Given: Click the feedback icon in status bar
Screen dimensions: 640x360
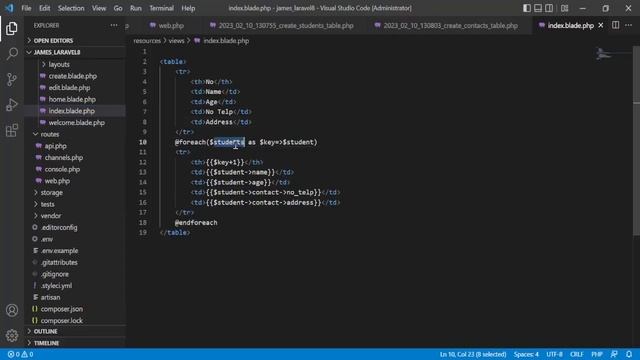Looking at the screenshot, I should (614, 354).
